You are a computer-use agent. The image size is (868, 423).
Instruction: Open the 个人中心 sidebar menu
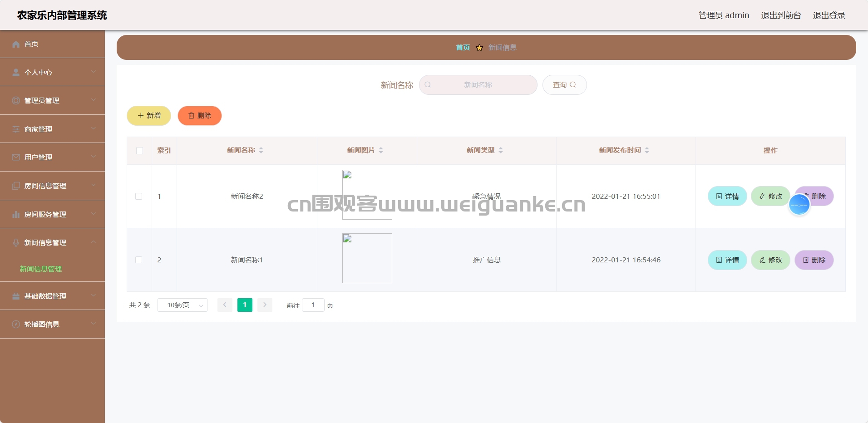(x=52, y=73)
